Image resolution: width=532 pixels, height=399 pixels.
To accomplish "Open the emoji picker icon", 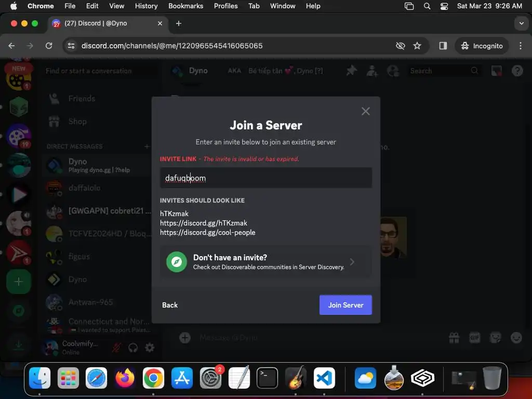I will pyautogui.click(x=516, y=338).
